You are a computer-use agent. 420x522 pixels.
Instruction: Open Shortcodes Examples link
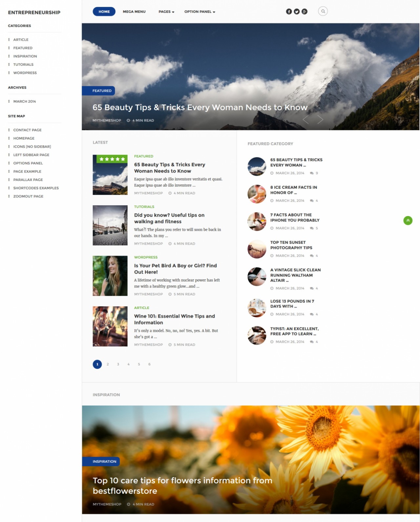coord(36,188)
